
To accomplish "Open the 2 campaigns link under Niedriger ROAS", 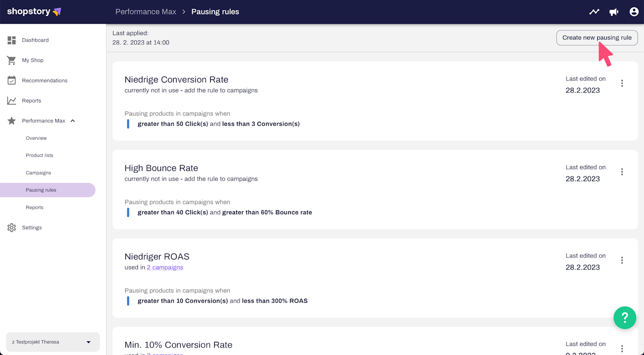I will tap(165, 268).
